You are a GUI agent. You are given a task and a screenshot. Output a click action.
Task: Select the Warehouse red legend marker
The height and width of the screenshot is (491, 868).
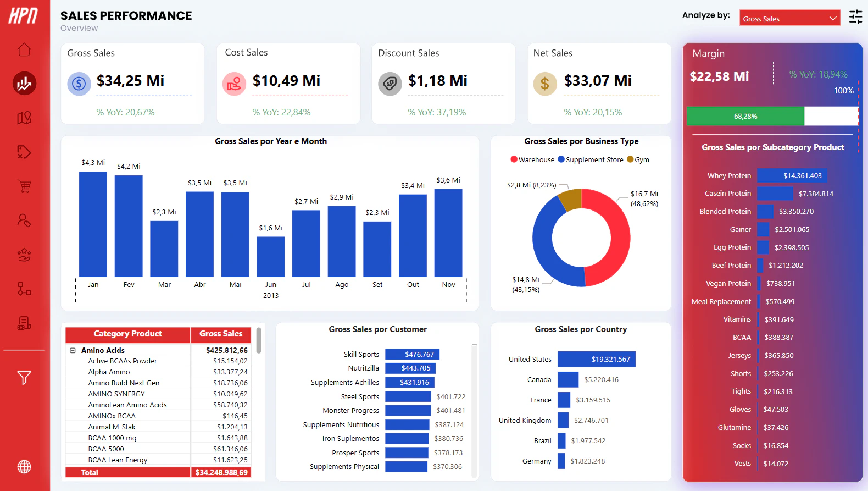(514, 159)
